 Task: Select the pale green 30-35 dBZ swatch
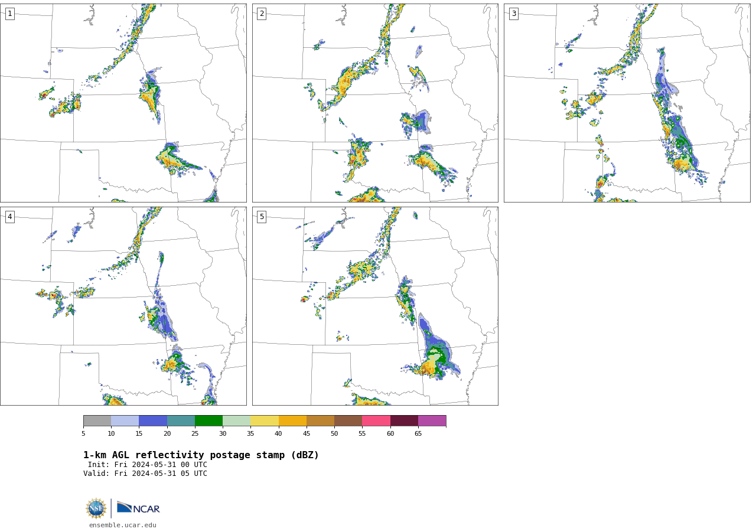coord(236,421)
